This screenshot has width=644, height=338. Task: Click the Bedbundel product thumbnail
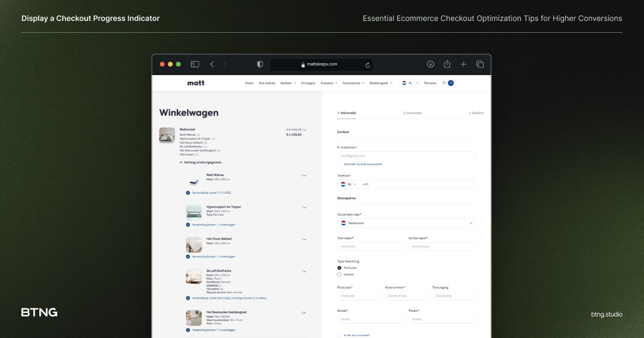click(167, 135)
